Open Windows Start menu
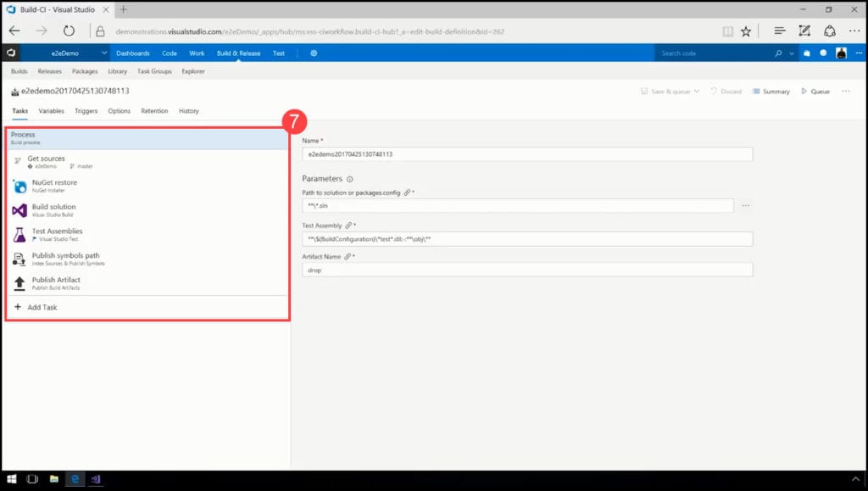This screenshot has height=491, width=868. pos(11,479)
